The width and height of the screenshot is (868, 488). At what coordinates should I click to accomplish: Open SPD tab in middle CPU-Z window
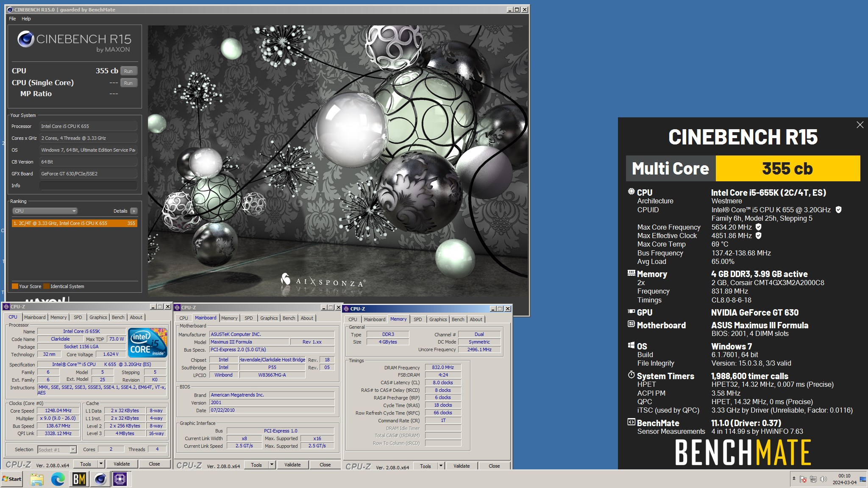pyautogui.click(x=249, y=318)
